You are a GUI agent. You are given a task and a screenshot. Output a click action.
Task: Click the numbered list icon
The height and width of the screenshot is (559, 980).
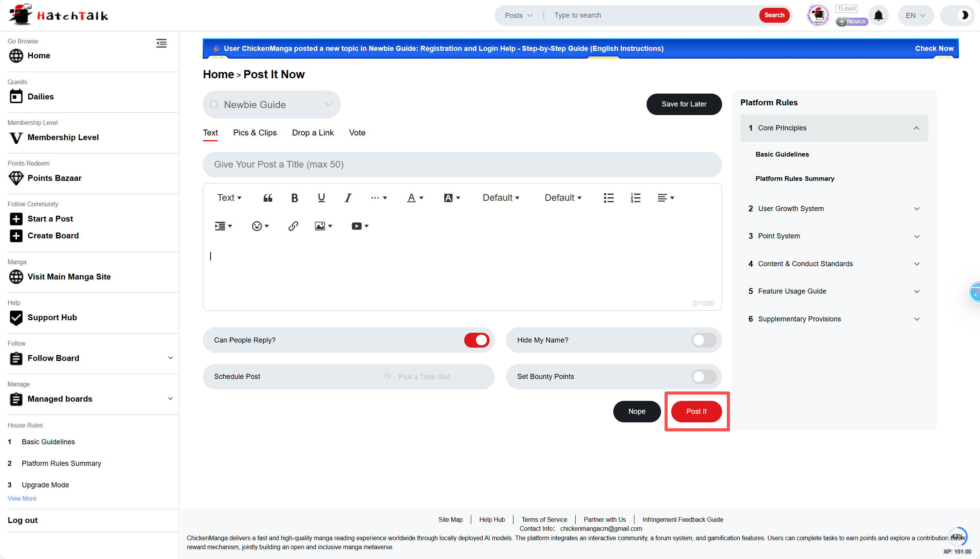636,198
